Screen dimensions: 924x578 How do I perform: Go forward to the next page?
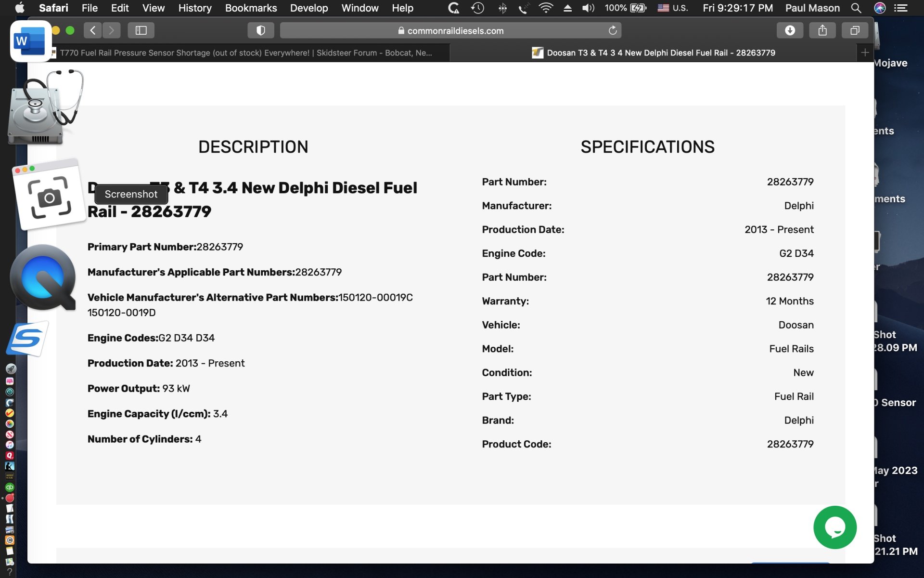click(x=111, y=30)
